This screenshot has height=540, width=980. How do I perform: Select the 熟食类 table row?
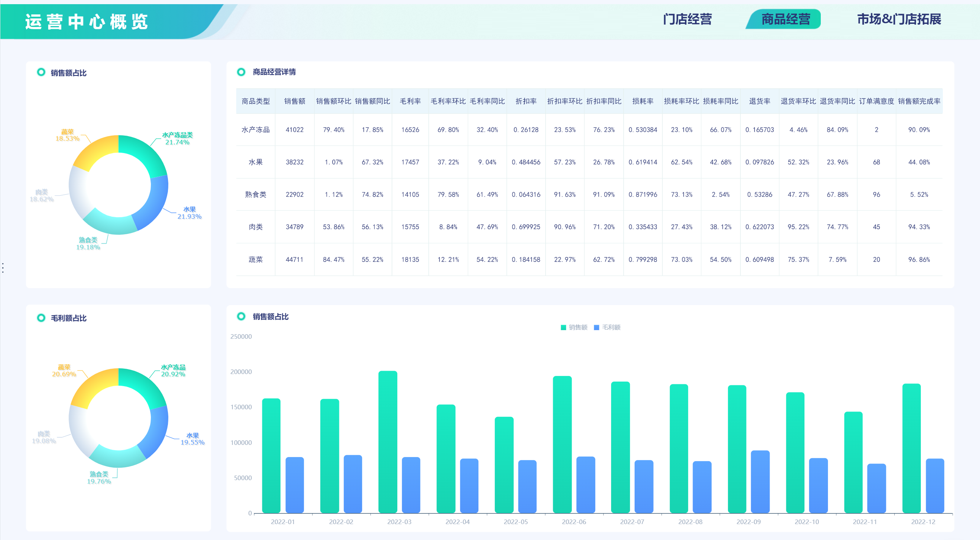[256, 194]
